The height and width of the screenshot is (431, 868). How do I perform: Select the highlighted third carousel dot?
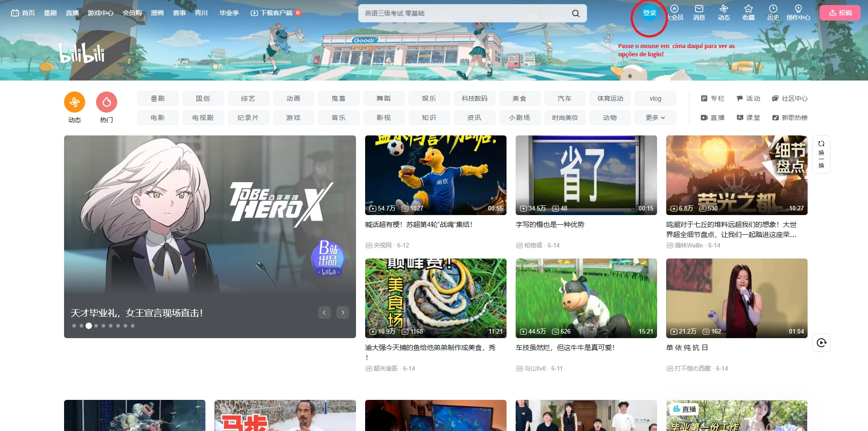point(89,326)
